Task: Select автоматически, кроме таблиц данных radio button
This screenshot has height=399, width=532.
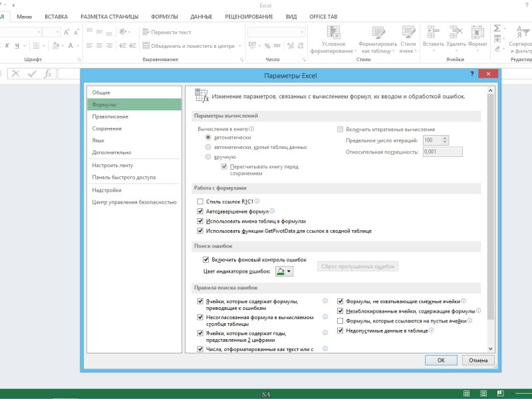Action: coord(208,147)
